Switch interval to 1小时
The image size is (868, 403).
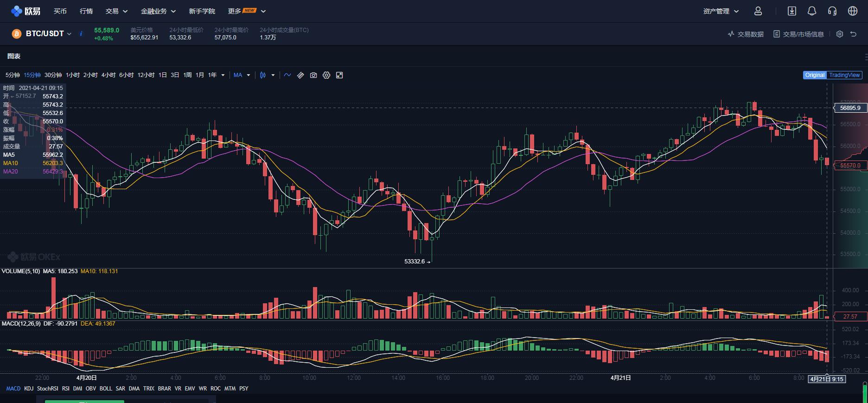click(x=72, y=75)
